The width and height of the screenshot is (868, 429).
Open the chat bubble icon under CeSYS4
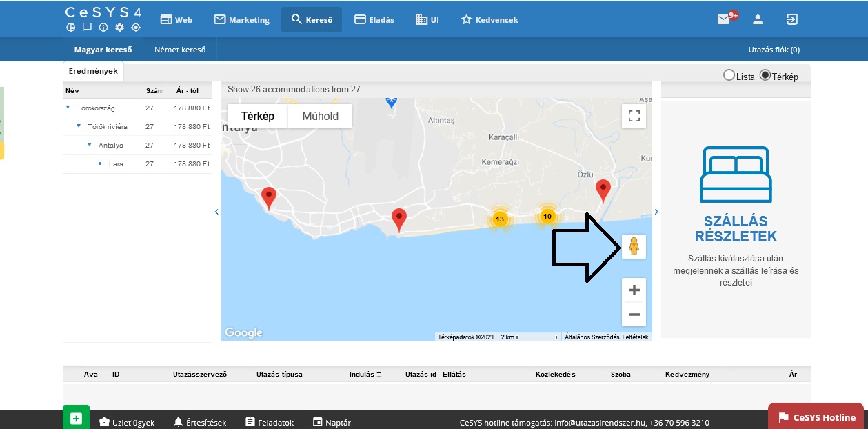coord(87,28)
